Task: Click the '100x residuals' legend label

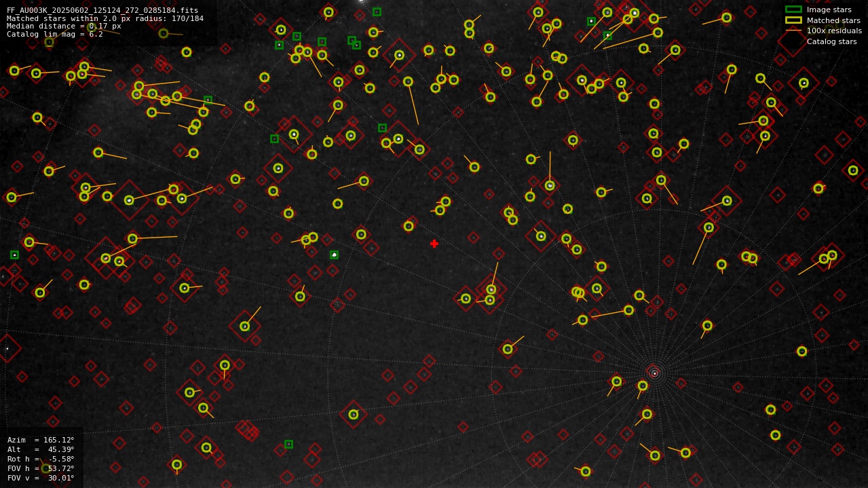Action: pos(834,31)
